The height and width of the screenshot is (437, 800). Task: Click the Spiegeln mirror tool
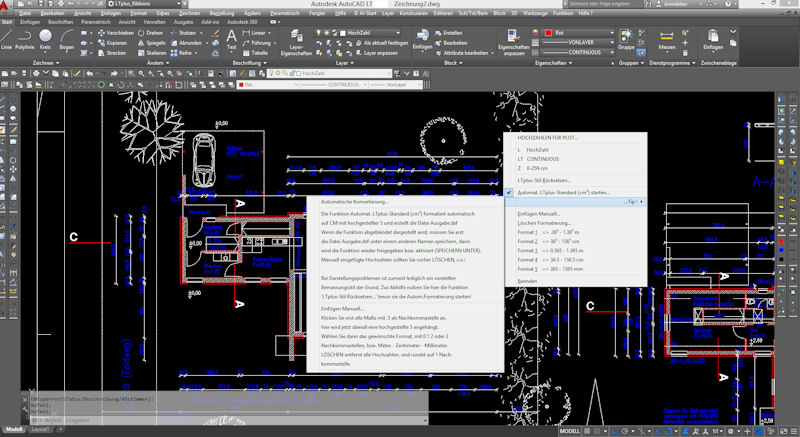[x=152, y=43]
